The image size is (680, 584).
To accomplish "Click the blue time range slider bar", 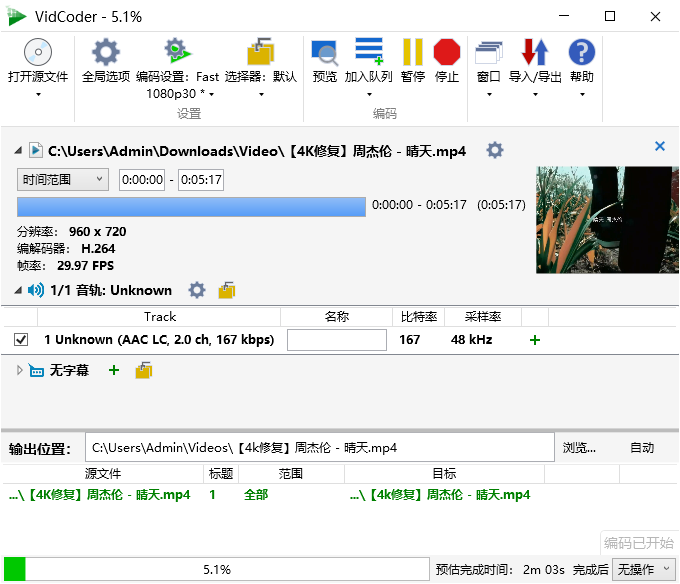I will (x=191, y=207).
